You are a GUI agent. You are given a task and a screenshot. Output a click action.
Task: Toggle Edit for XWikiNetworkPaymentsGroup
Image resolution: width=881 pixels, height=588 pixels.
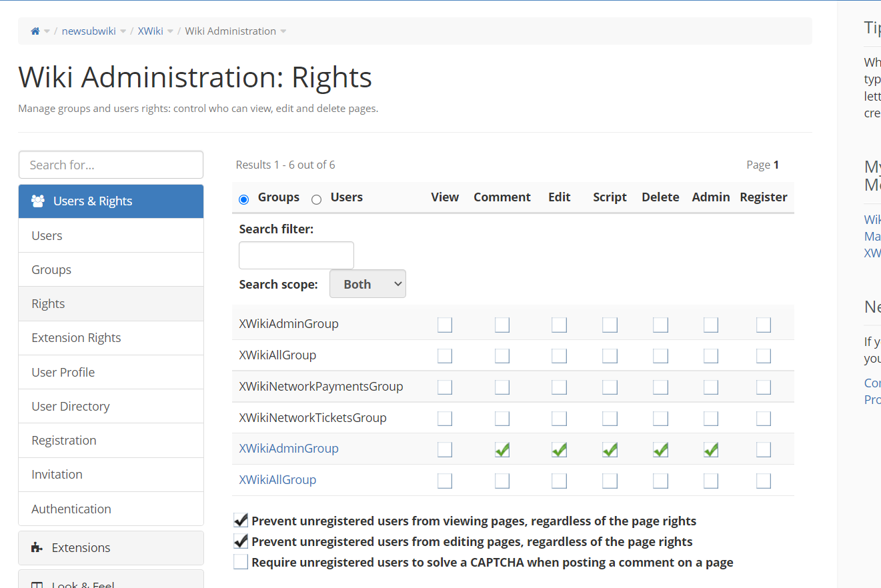[560, 387]
